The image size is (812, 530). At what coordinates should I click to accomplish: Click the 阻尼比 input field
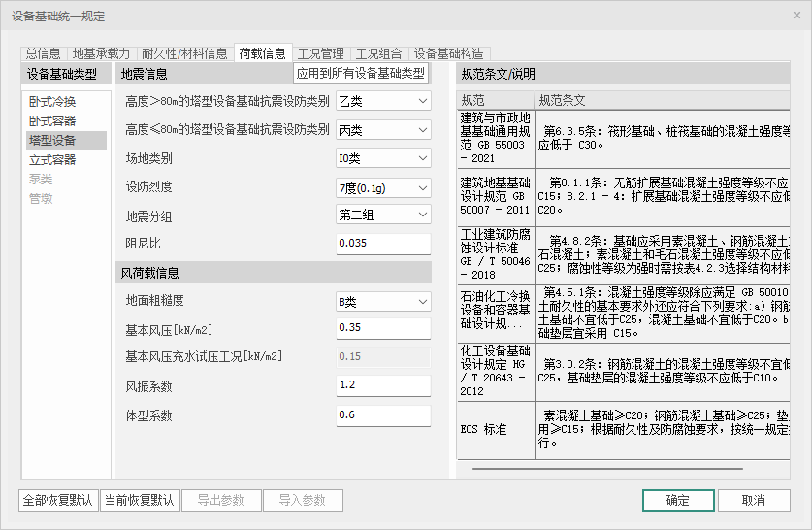tap(382, 243)
